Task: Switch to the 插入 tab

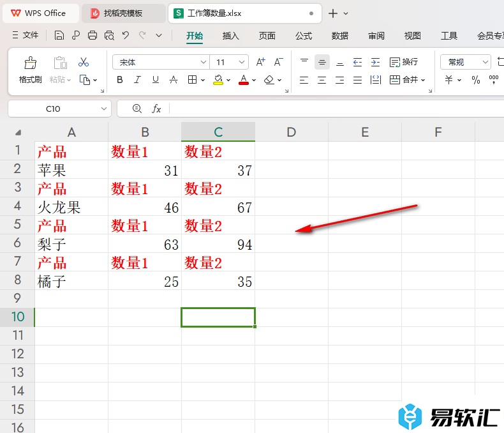Action: click(231, 36)
